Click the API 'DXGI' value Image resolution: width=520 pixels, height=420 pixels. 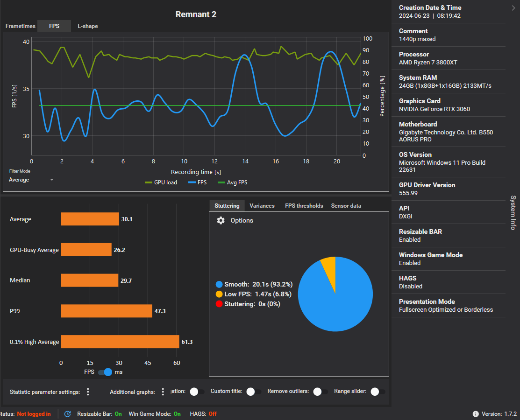tap(406, 216)
